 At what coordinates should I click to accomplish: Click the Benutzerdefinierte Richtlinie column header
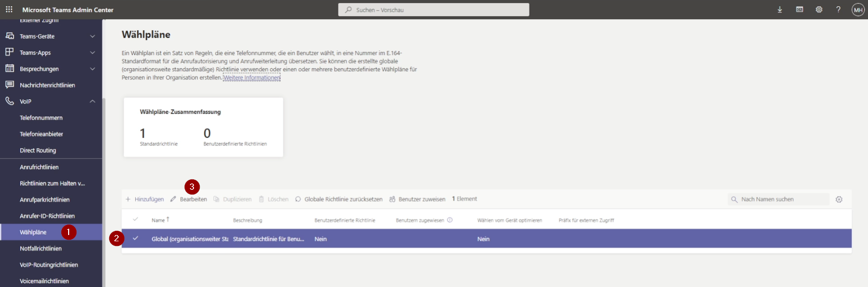(345, 220)
